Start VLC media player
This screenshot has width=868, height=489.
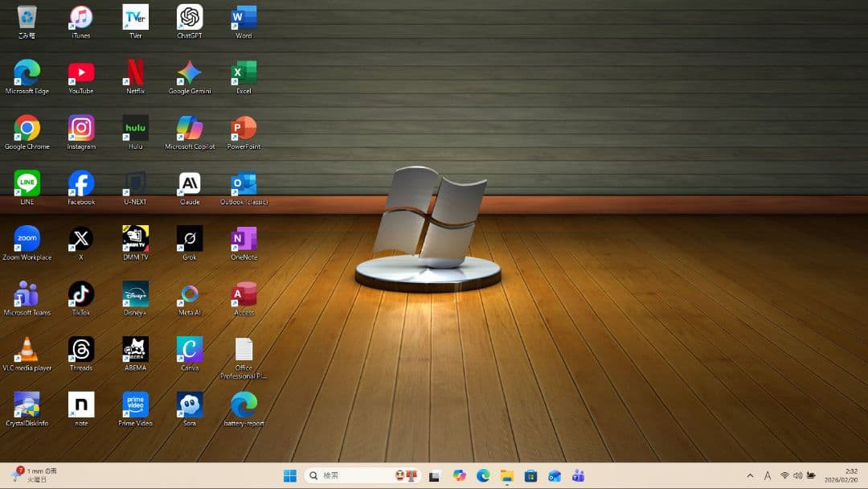(27, 349)
